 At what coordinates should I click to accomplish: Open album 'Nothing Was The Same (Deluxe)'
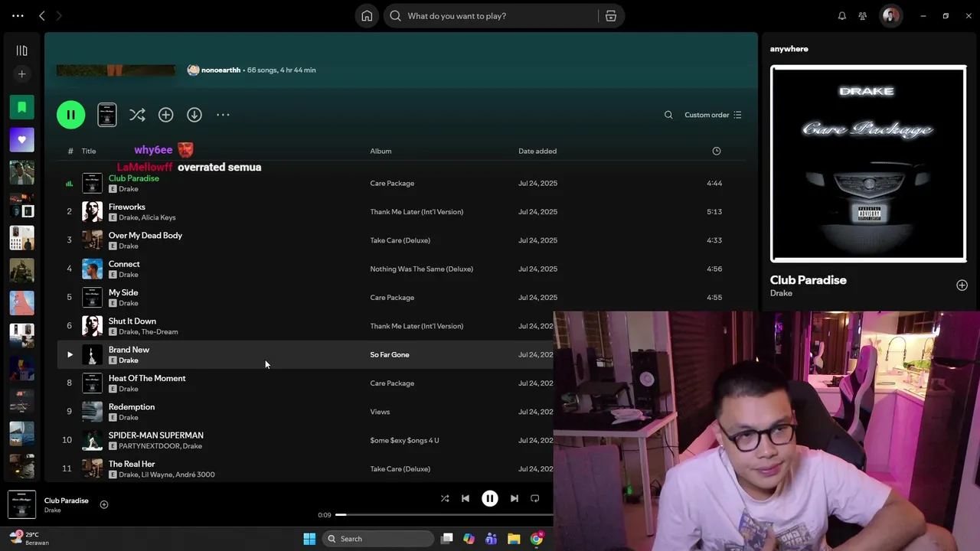[x=421, y=269]
